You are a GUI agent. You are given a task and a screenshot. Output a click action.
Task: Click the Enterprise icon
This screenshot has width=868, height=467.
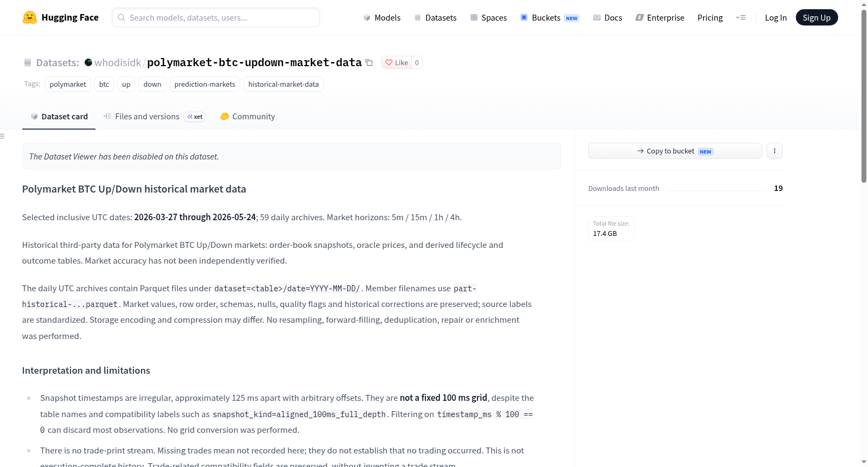(640, 17)
